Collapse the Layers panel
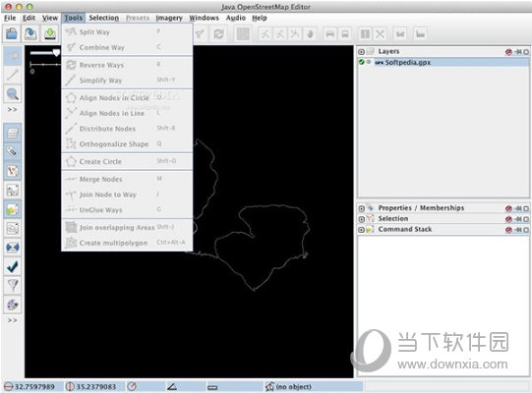The image size is (532, 393). coord(361,52)
